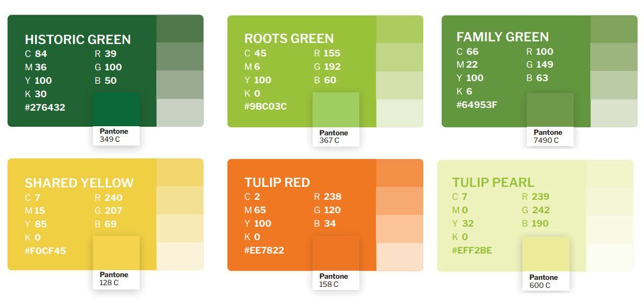Click the Historic Green title

tap(78, 39)
